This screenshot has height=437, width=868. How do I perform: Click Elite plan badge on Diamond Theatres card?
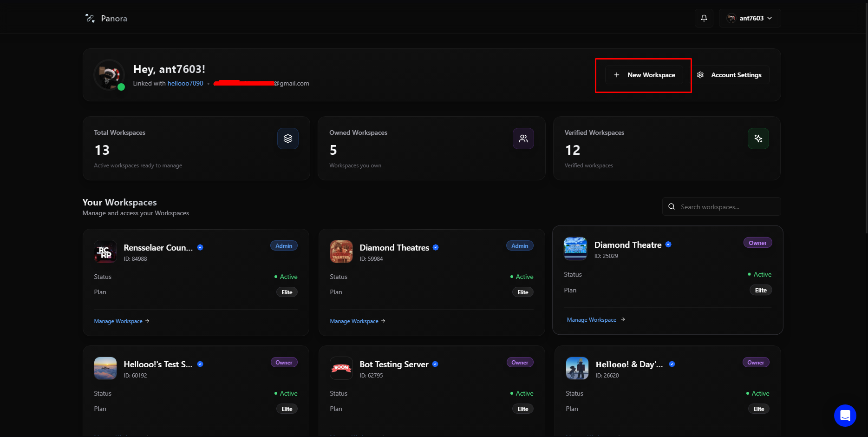[523, 292]
